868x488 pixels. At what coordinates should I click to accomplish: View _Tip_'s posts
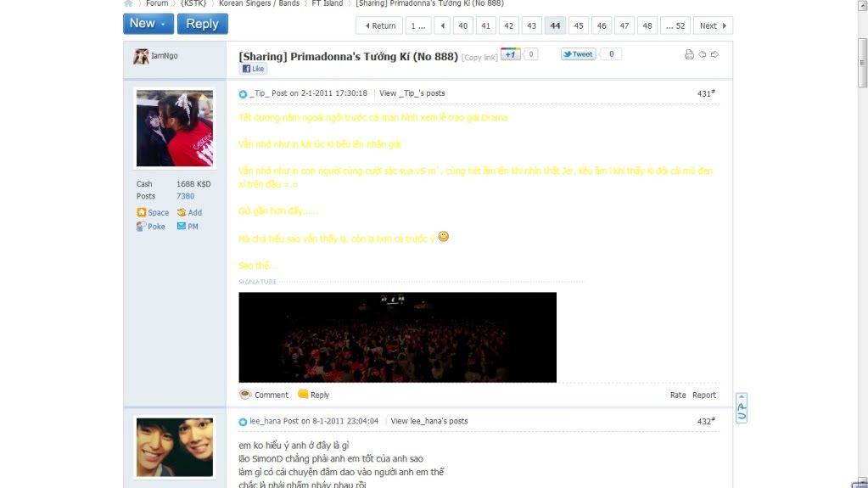tap(412, 93)
